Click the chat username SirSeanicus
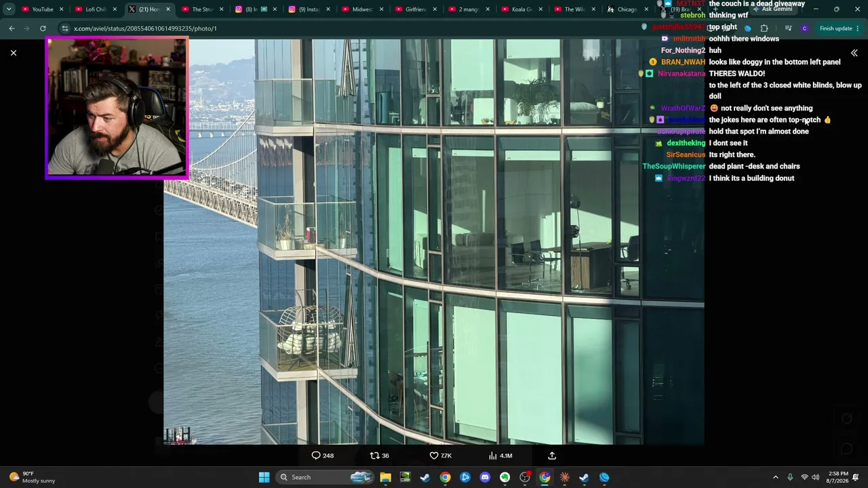868x488 pixels. click(686, 155)
